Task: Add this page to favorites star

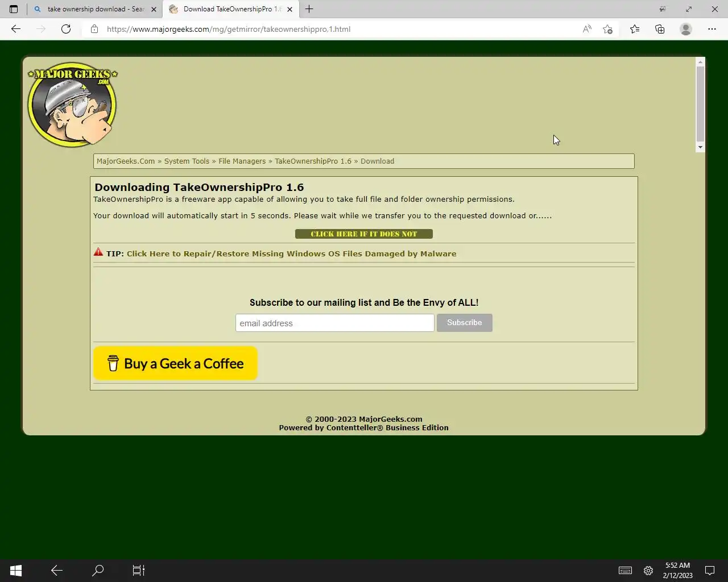Action: click(x=607, y=29)
